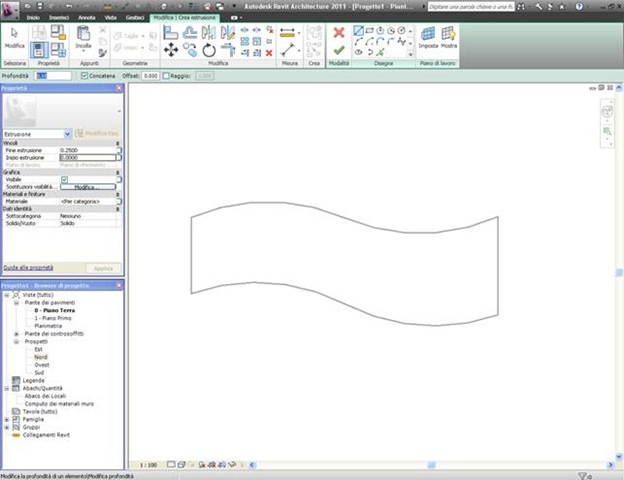Image resolution: width=624 pixels, height=480 pixels.
Task: Select the Move tool in Modifica panel
Action: 171,50
